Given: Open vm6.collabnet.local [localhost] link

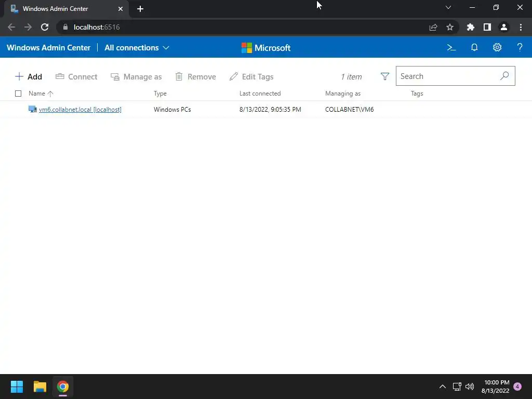Looking at the screenshot, I should pos(80,109).
